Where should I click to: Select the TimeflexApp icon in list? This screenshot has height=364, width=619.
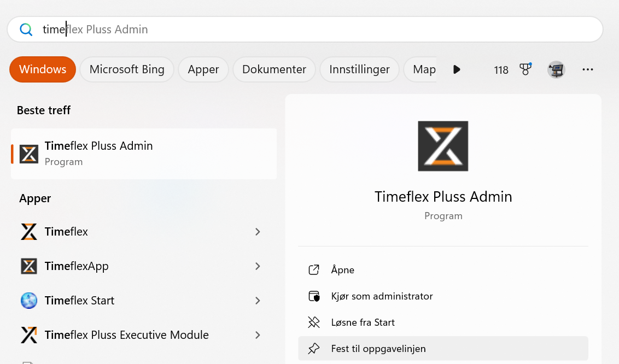click(x=29, y=266)
